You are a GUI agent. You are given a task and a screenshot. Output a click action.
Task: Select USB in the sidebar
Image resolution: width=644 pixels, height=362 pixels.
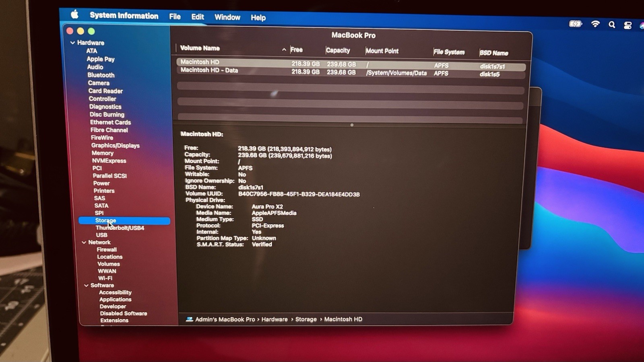click(x=101, y=235)
